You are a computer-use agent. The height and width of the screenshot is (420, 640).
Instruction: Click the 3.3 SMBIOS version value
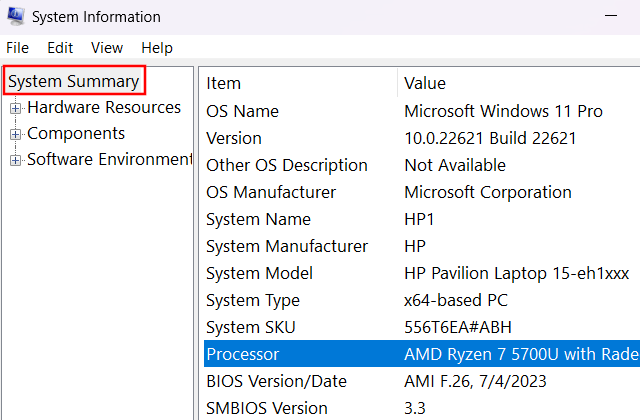point(415,408)
